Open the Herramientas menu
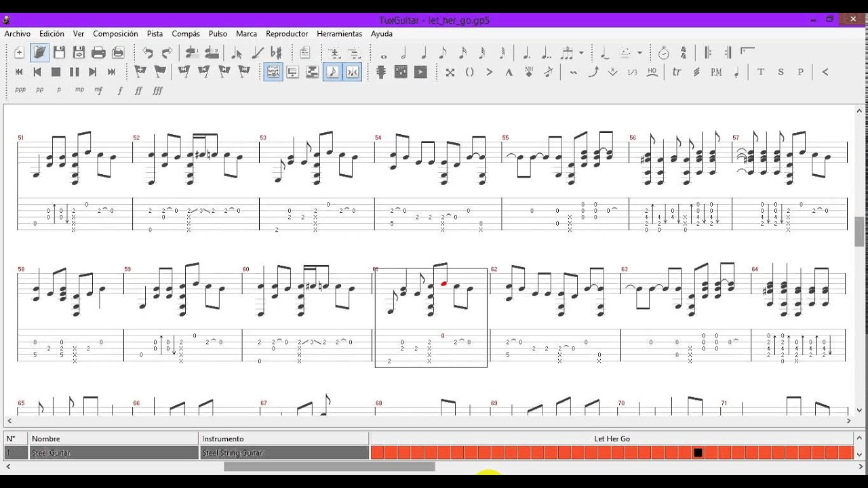 pyautogui.click(x=339, y=33)
